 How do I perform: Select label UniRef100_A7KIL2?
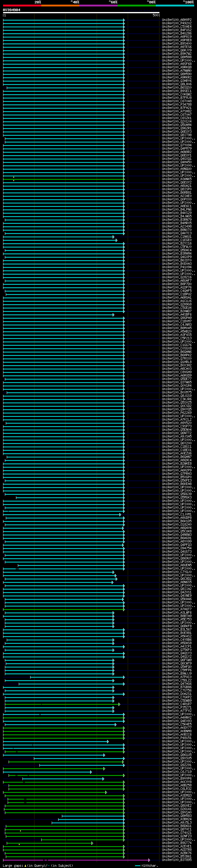coord(177,419)
